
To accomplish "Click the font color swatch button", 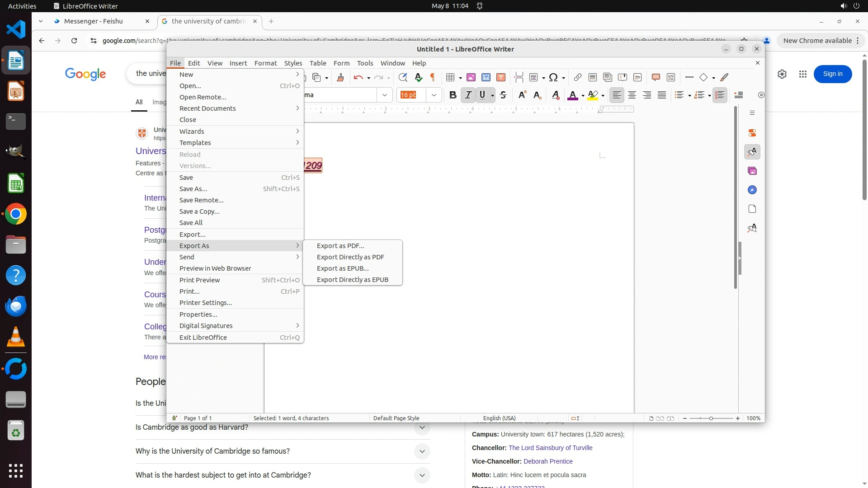I will click(572, 95).
